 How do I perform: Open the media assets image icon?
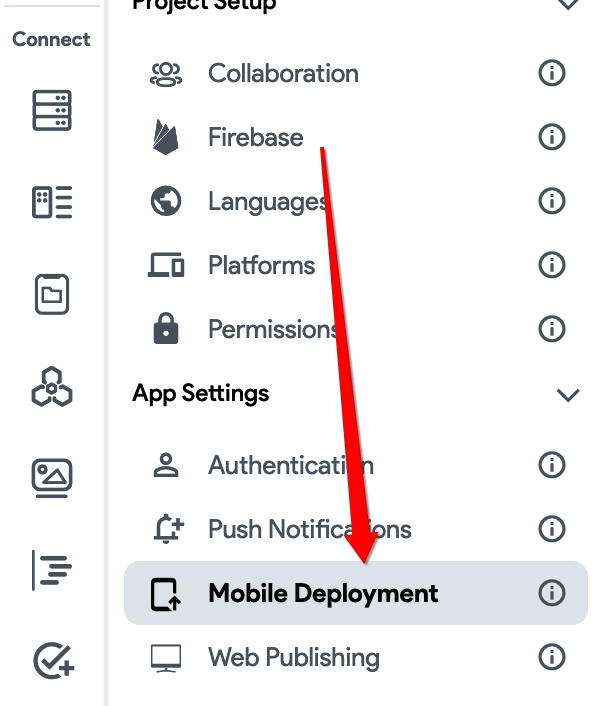[x=52, y=478]
